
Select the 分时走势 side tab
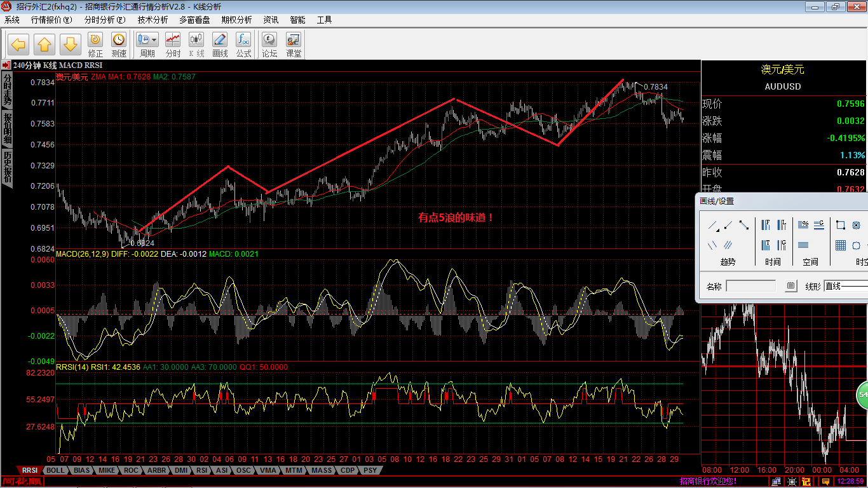pyautogui.click(x=7, y=90)
